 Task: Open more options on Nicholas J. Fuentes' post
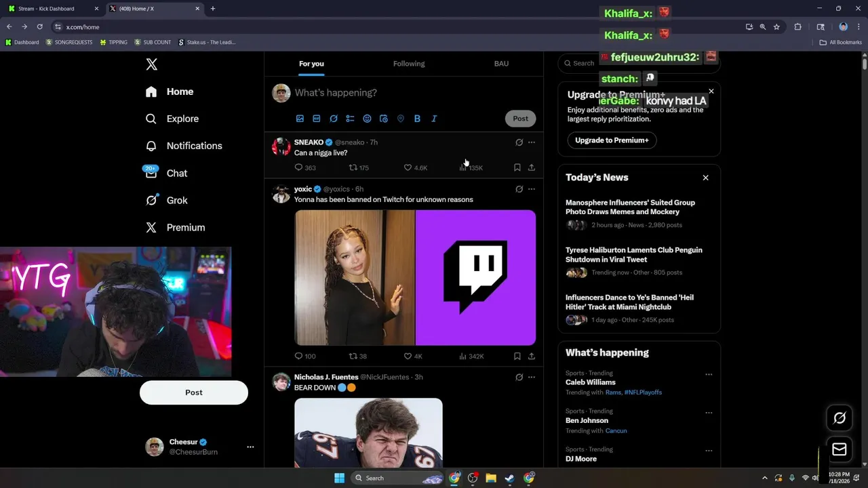coord(532,377)
